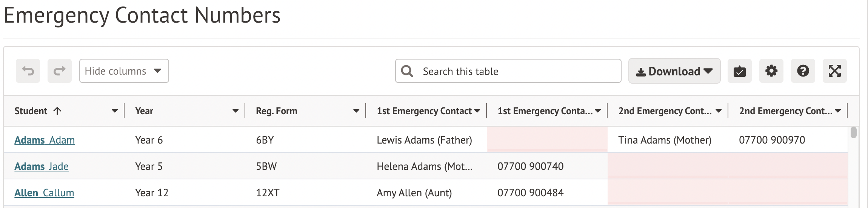Click the table's vertical scrollbar handle

[x=854, y=133]
